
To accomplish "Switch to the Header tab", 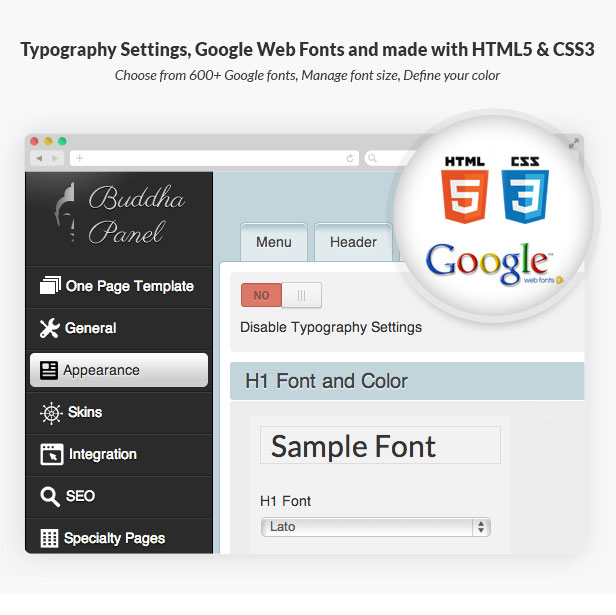I will [x=353, y=242].
